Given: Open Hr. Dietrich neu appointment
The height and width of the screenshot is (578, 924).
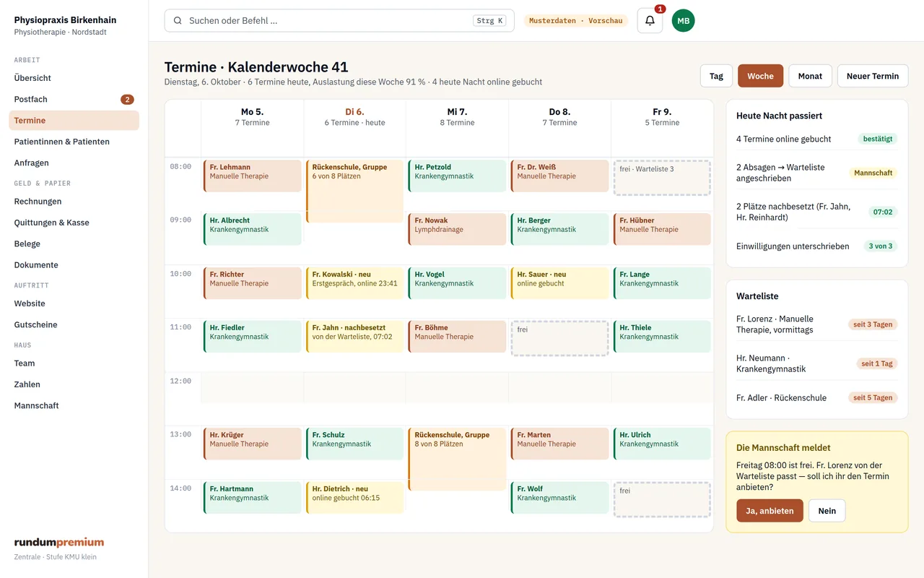Looking at the screenshot, I should click(x=354, y=498).
